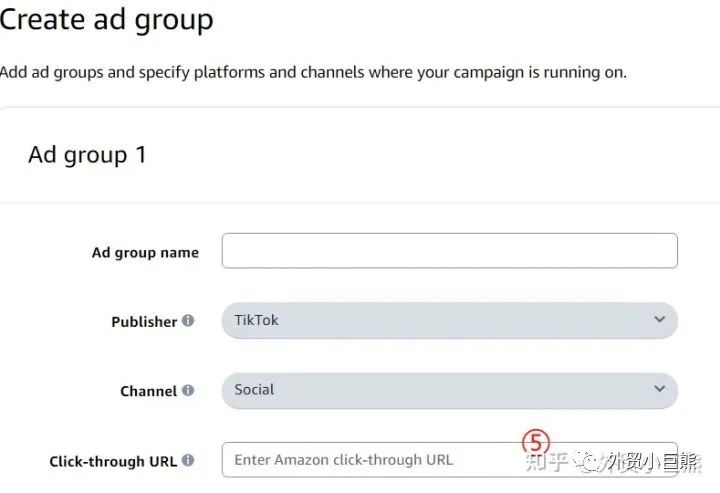Click the TikTok value text
This screenshot has height=493, width=720.
(x=256, y=320)
